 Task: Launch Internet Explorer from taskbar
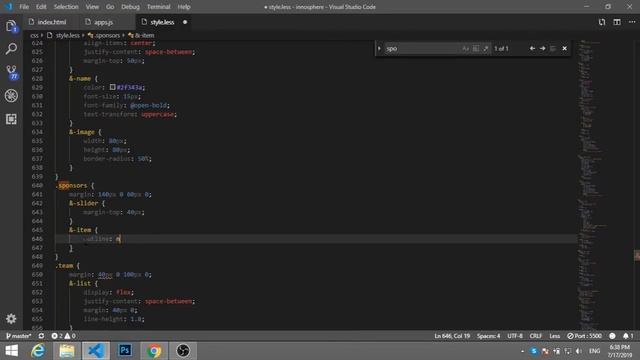click(x=38, y=351)
